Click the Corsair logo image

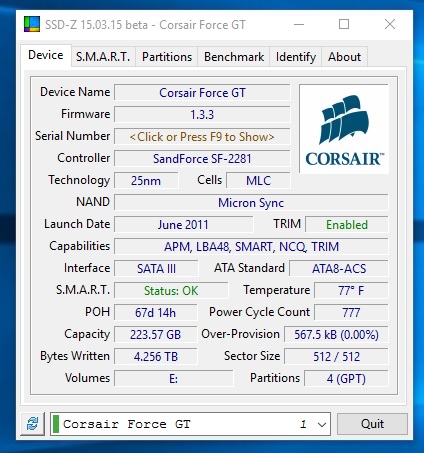(344, 129)
